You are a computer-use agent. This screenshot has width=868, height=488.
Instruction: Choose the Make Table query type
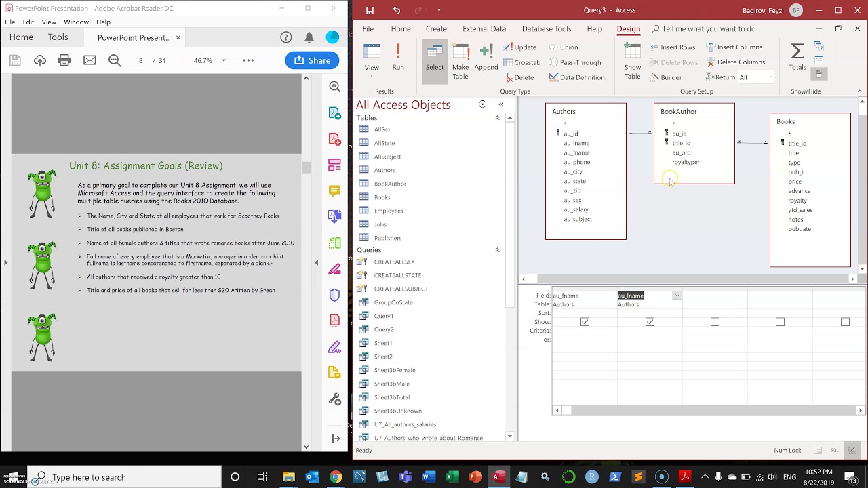pyautogui.click(x=460, y=61)
